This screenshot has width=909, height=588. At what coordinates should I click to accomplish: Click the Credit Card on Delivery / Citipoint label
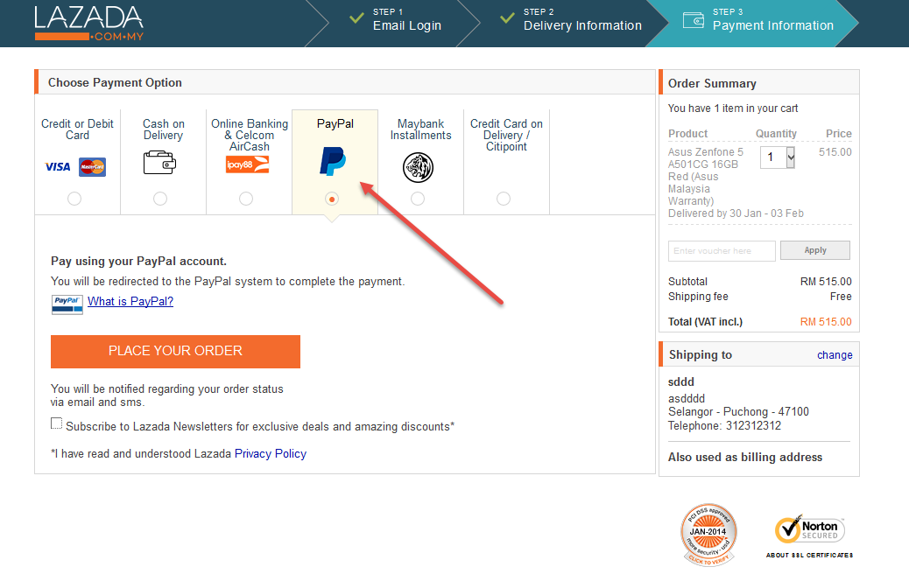pyautogui.click(x=506, y=135)
